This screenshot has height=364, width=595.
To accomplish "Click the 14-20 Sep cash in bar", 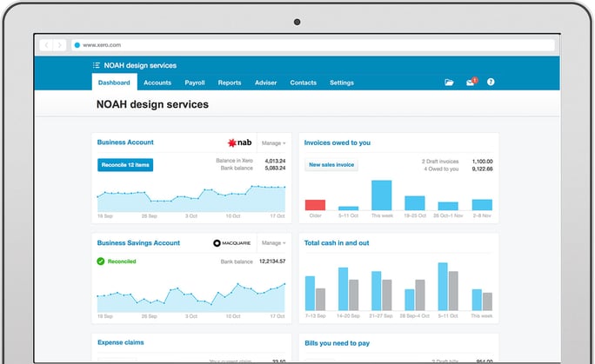I will tap(343, 289).
